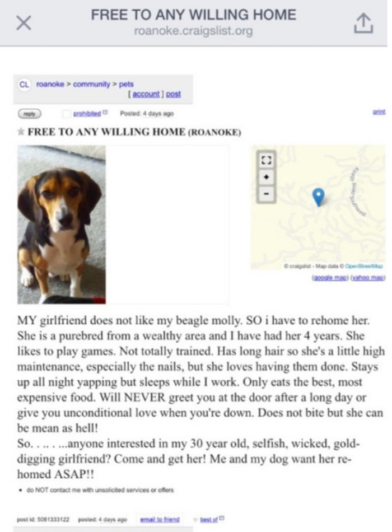Tick the prohibited flag checkbox
The height and width of the screenshot is (532, 392).
(67, 114)
